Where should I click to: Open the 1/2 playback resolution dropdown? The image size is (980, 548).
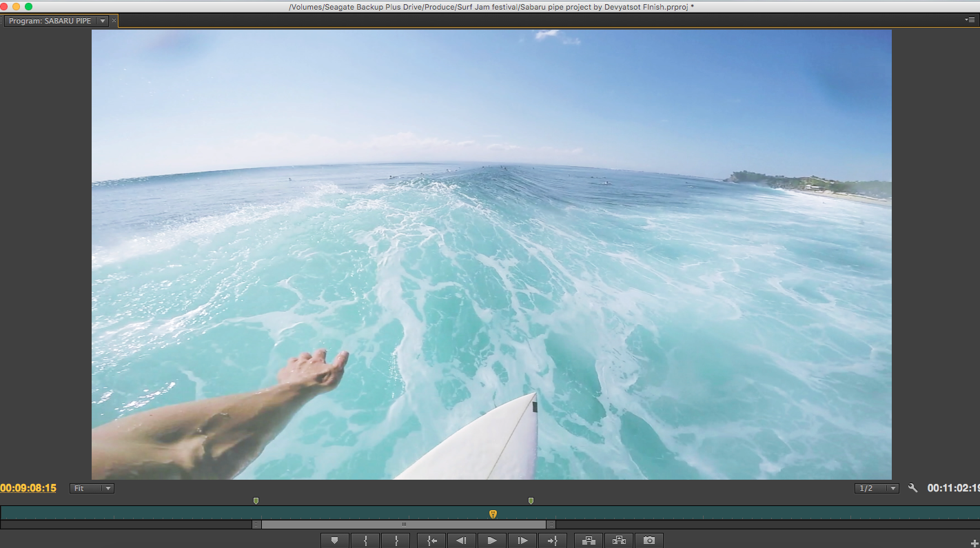[x=877, y=488]
